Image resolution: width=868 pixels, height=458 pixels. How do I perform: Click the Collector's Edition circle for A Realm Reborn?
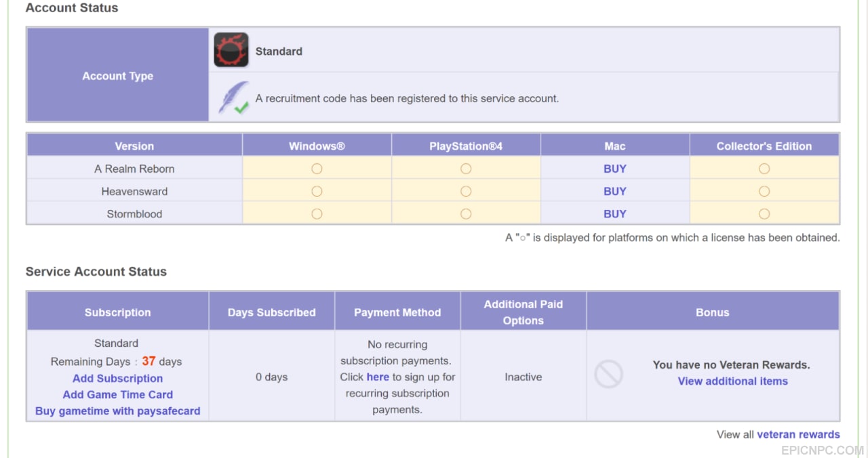pos(764,169)
